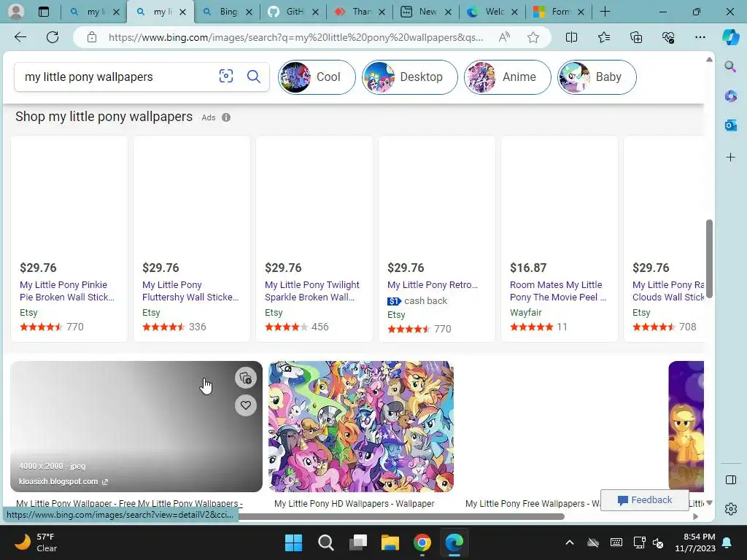Close the GitHub tab

[315, 12]
